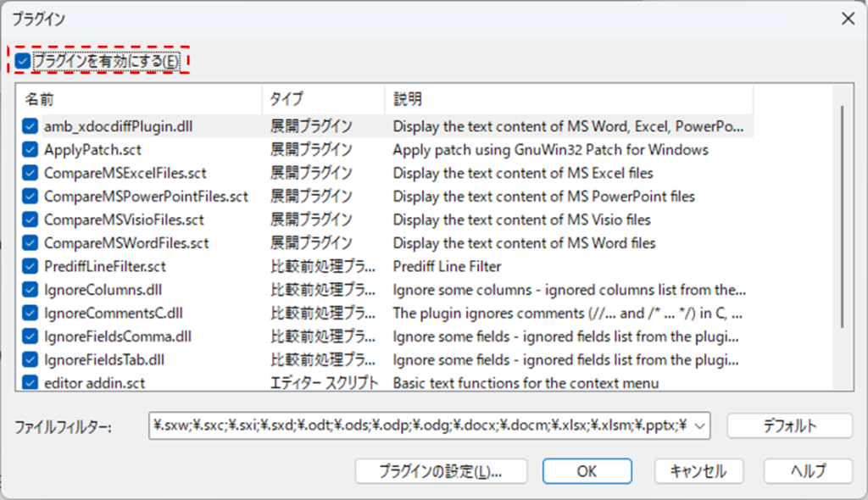
Task: Click the 説明 column header
Action: pos(568,99)
